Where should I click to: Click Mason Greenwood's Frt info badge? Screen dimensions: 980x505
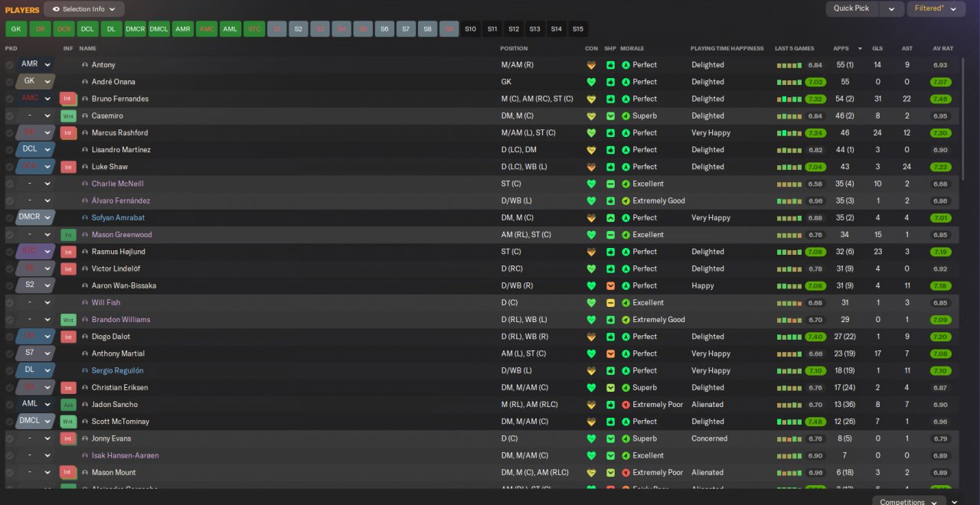point(68,235)
